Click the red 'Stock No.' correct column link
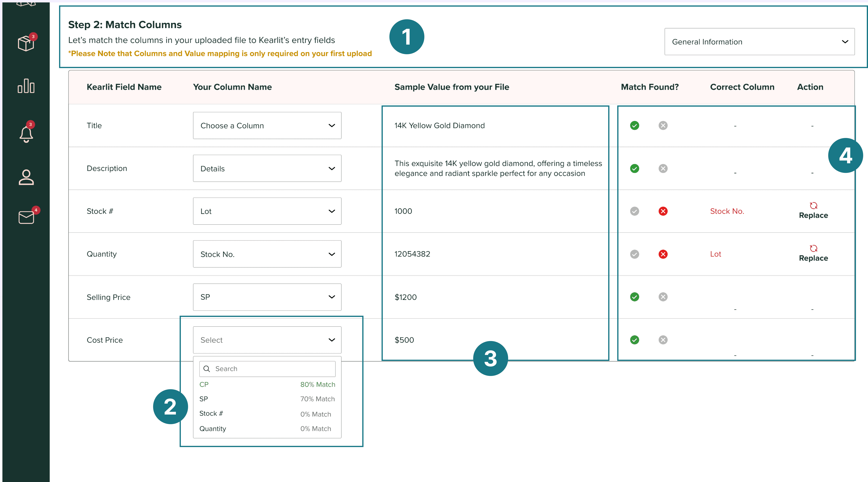The height and width of the screenshot is (482, 868). point(727,211)
